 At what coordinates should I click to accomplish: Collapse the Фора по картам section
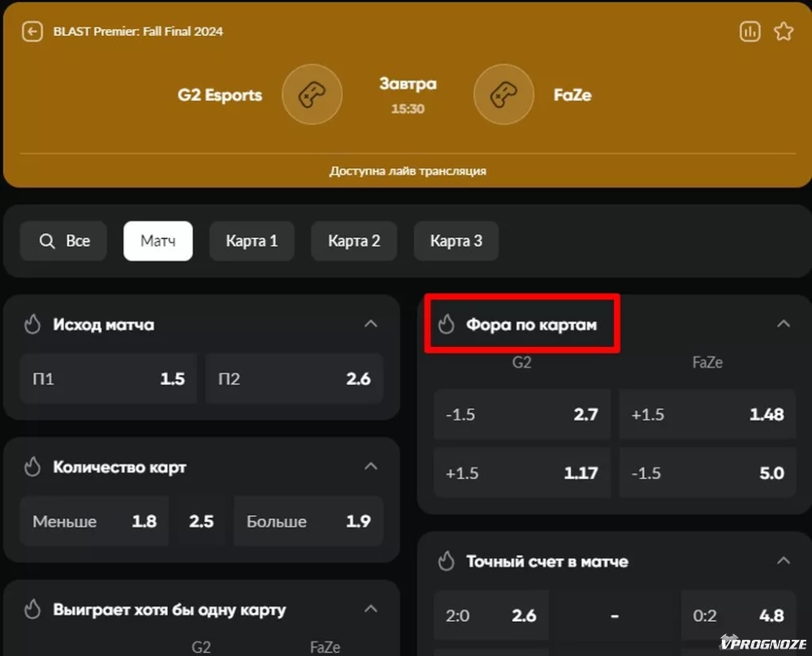click(x=783, y=324)
